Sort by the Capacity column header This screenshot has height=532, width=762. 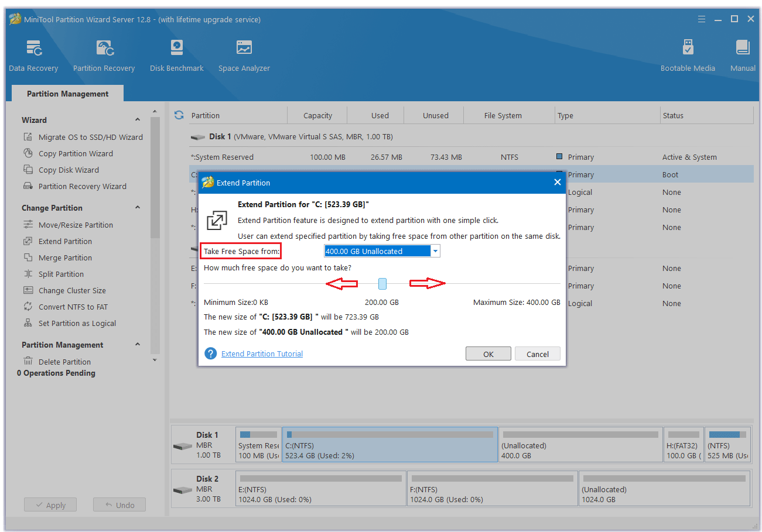317,115
